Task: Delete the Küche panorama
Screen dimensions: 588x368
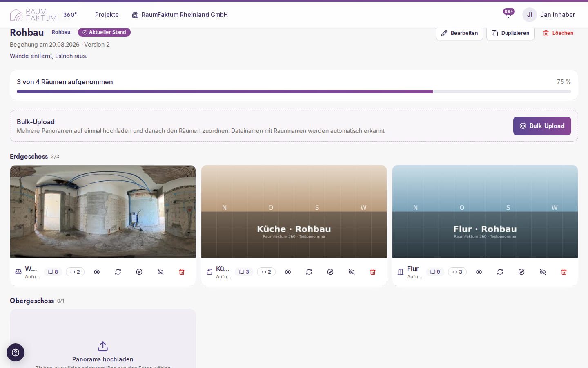Action: click(x=373, y=272)
